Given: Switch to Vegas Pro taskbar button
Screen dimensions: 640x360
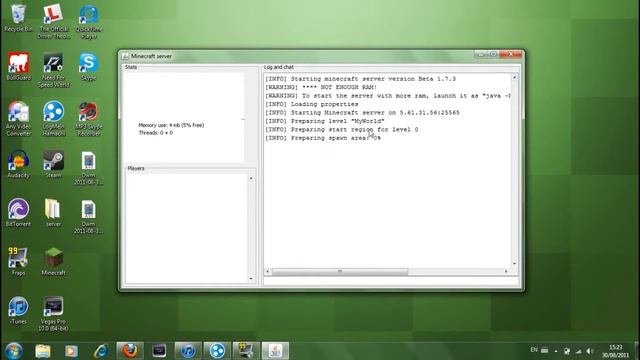Looking at the screenshot, I should point(159,351).
